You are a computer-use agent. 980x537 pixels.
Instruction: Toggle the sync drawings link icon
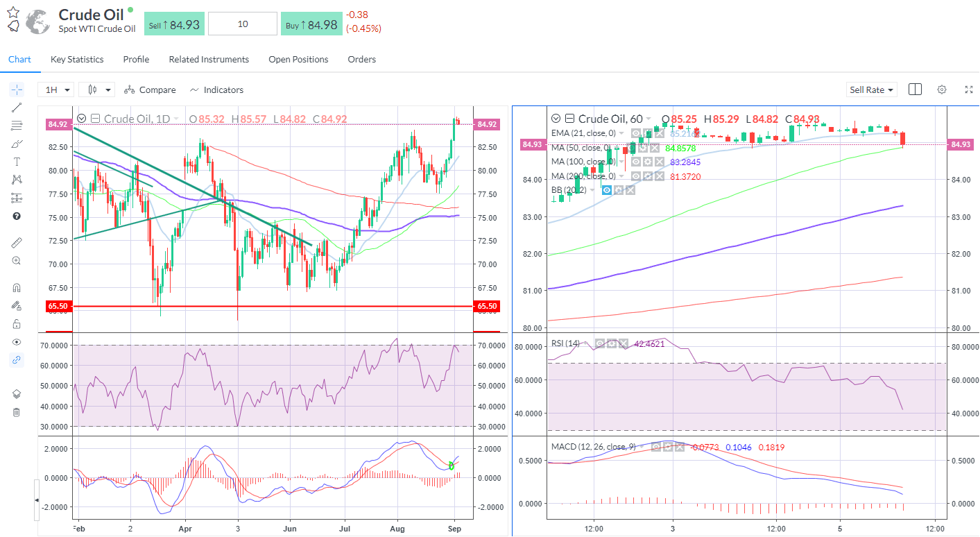(17, 360)
